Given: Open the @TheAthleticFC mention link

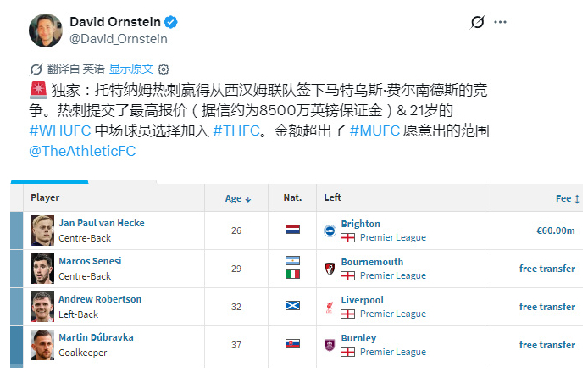Looking at the screenshot, I should pos(82,151).
